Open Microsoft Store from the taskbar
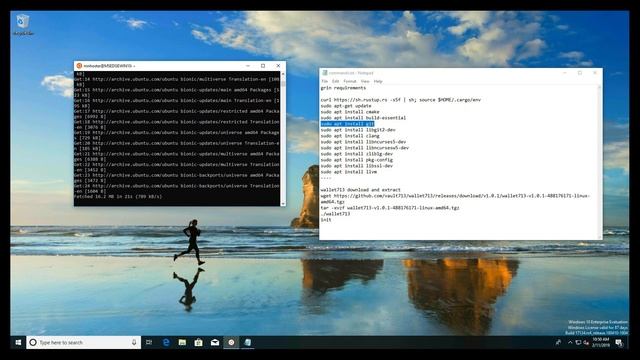Screen dimensions: 640x360 coord(199,342)
